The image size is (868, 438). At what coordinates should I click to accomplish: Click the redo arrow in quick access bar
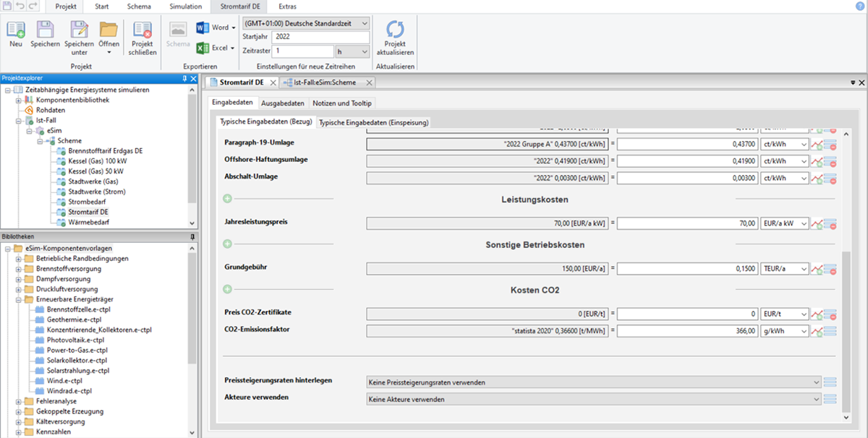(x=34, y=6)
